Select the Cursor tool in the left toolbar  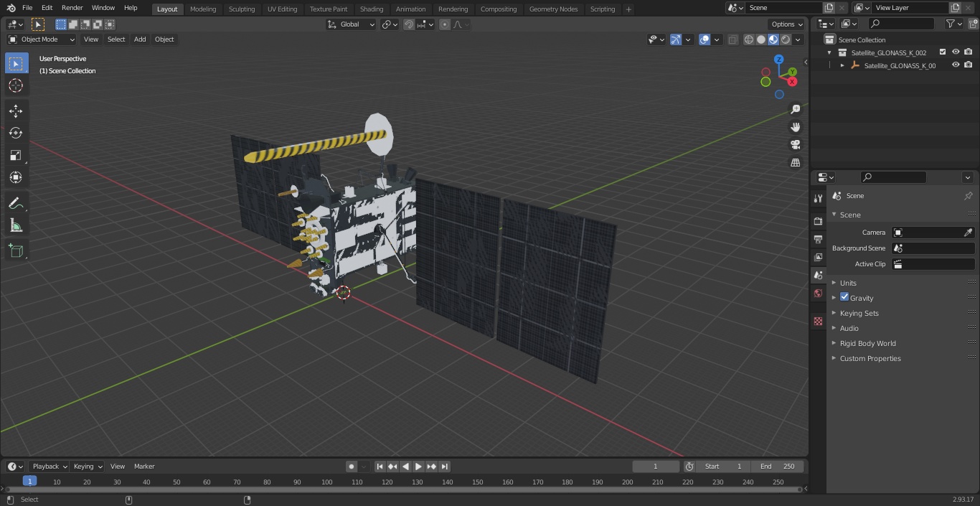[x=16, y=85]
